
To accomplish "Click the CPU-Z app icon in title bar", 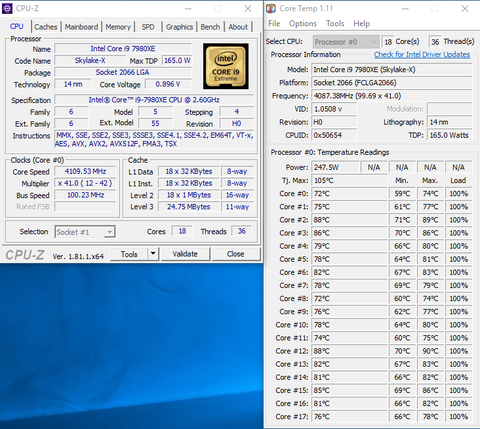I will 7,8.
